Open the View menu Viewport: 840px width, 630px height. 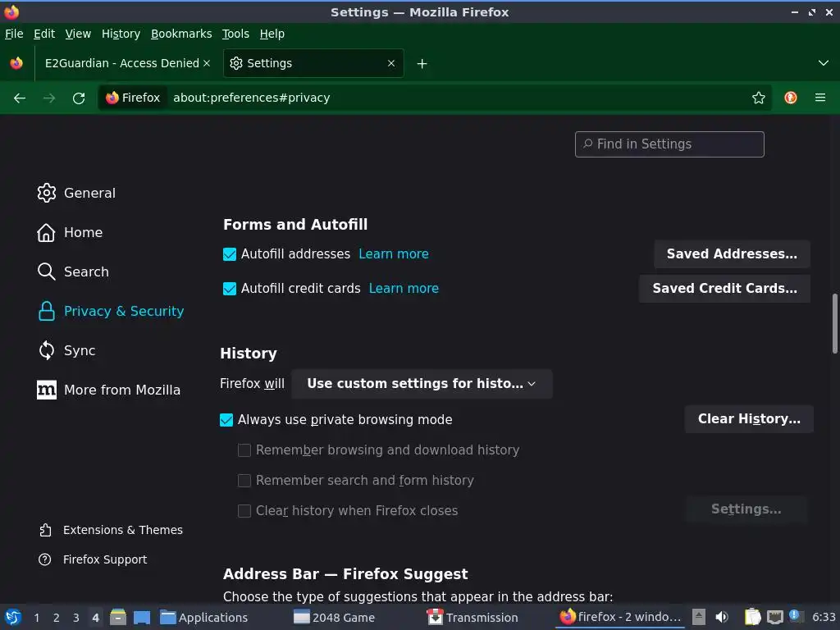coord(78,34)
